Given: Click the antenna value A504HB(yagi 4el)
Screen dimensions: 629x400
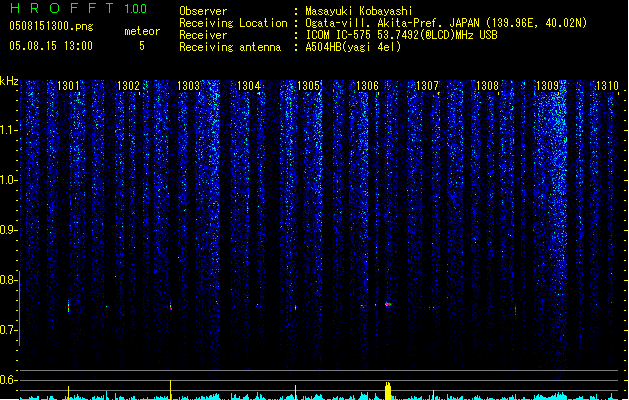Looking at the screenshot, I should click(x=353, y=47).
